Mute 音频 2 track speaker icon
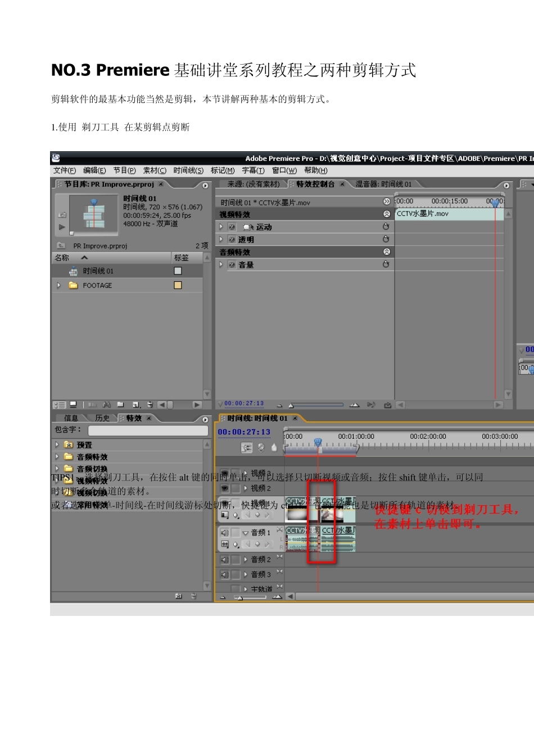Image resolution: width=534 pixels, height=756 pixels. (224, 559)
